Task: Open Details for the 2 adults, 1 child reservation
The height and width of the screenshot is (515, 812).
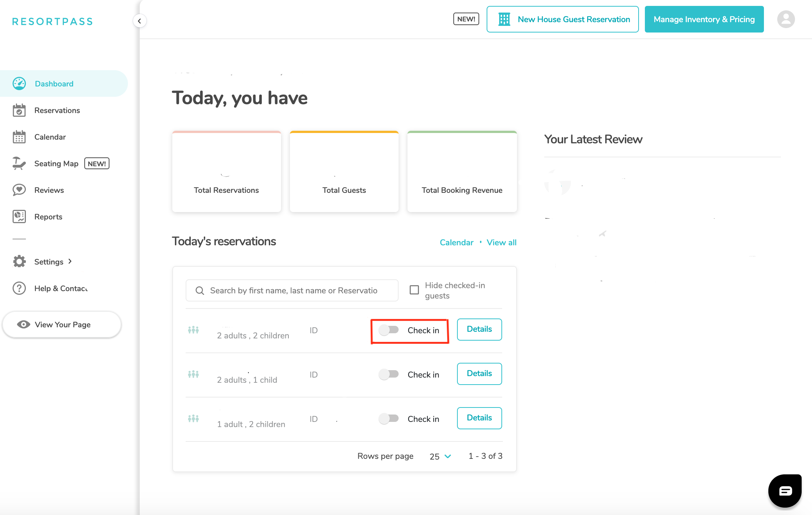Action: 479,374
